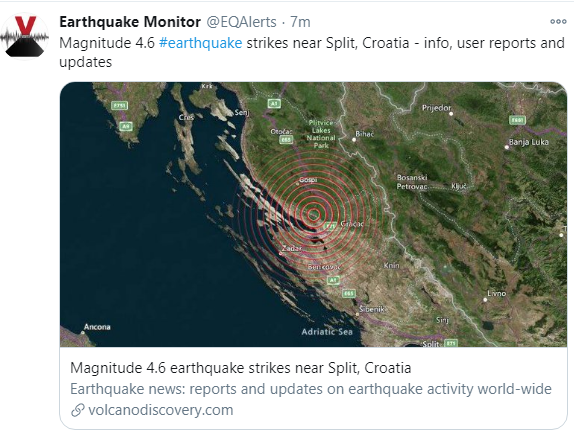574x440 pixels.
Task: Click the 7m tweet timestamp
Action: [300, 22]
